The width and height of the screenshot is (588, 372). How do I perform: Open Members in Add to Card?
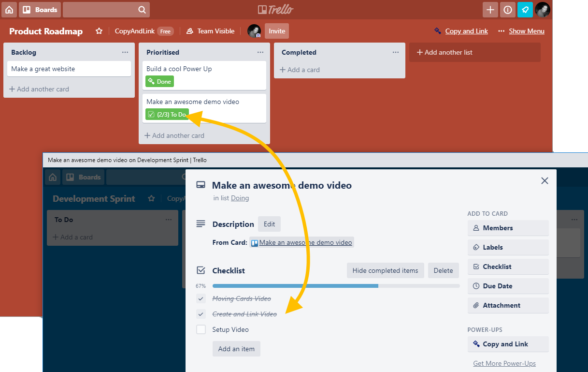point(508,228)
